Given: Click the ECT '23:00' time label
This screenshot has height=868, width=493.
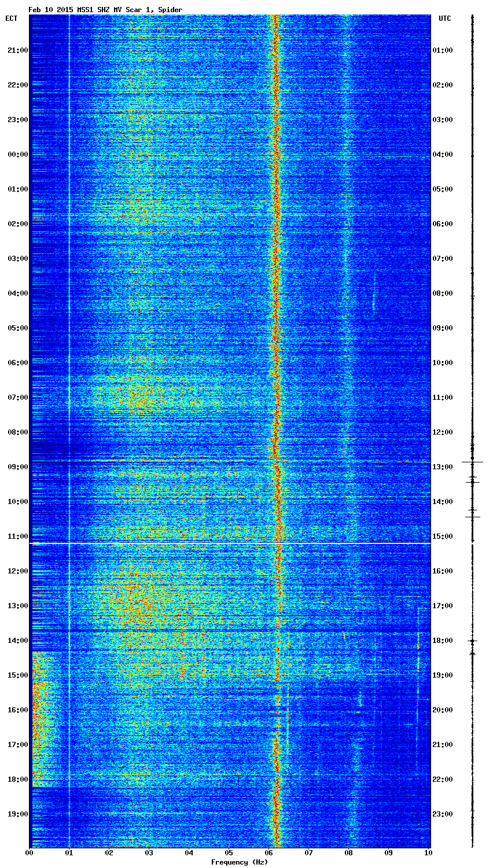Looking at the screenshot, I should click(17, 120).
